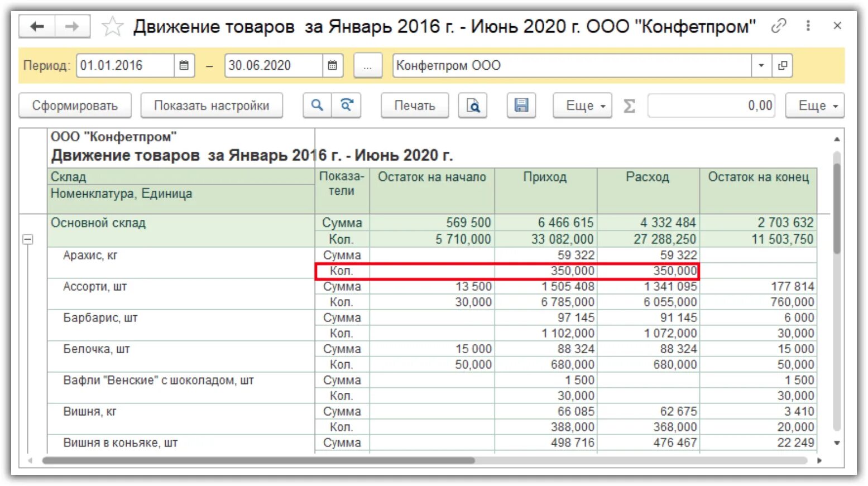Click ending balance cell 2 703 632

click(758, 223)
